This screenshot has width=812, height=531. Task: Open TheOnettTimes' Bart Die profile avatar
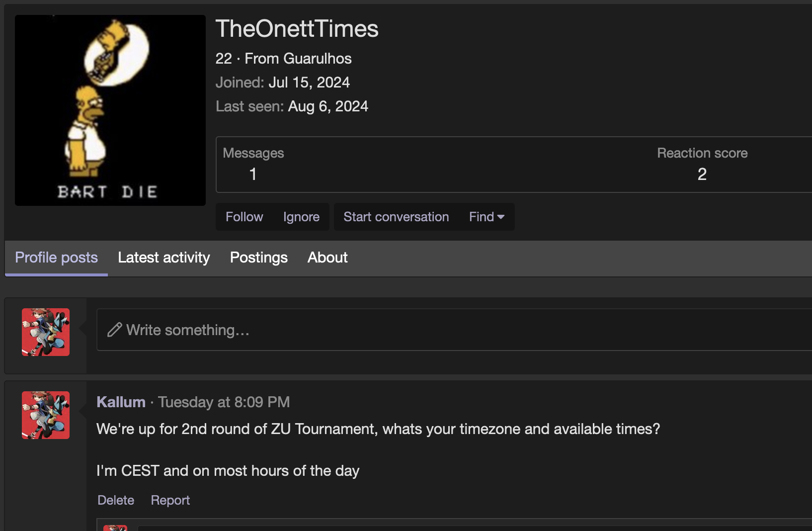click(110, 110)
